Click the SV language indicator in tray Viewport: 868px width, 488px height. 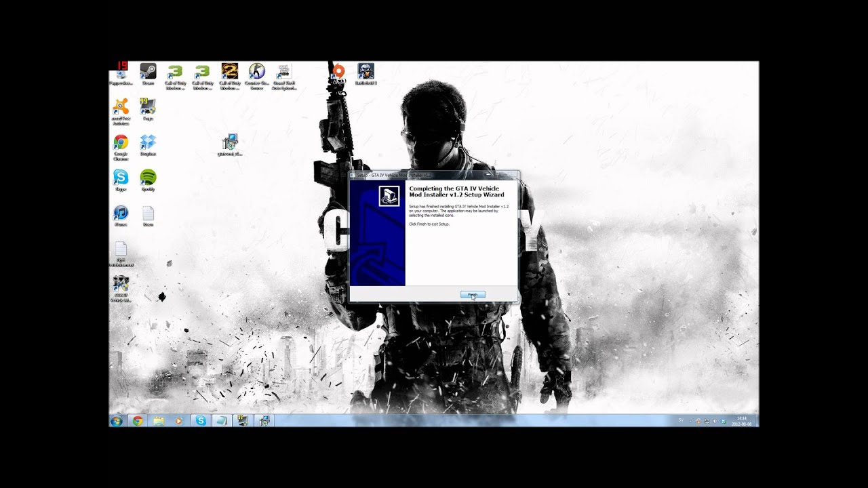(681, 421)
